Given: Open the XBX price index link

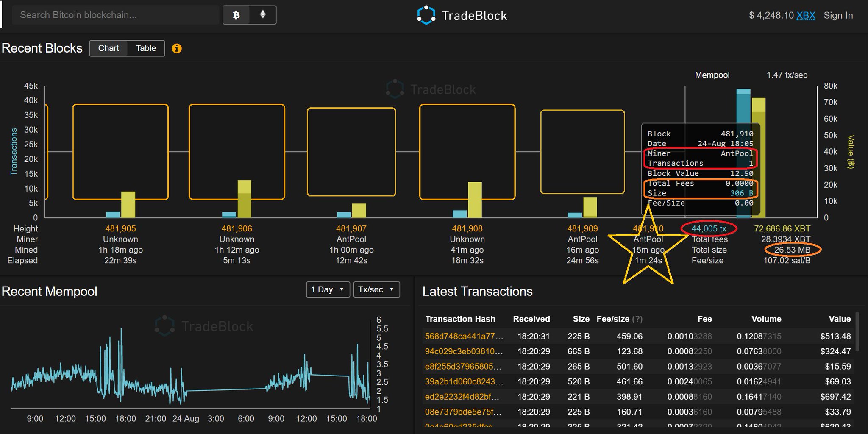Looking at the screenshot, I should pos(806,15).
